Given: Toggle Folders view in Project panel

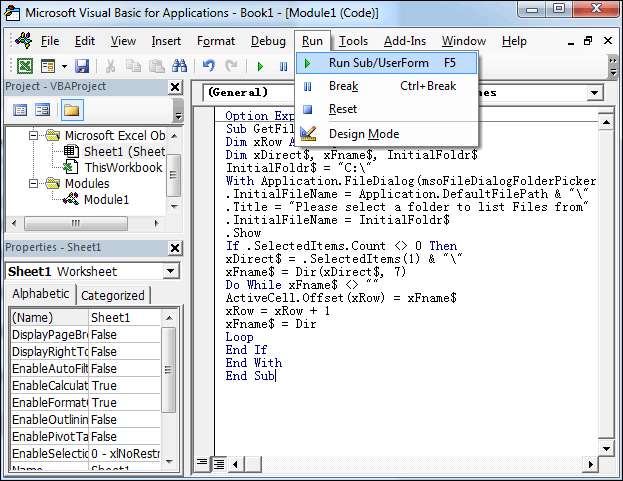Looking at the screenshot, I should (71, 110).
